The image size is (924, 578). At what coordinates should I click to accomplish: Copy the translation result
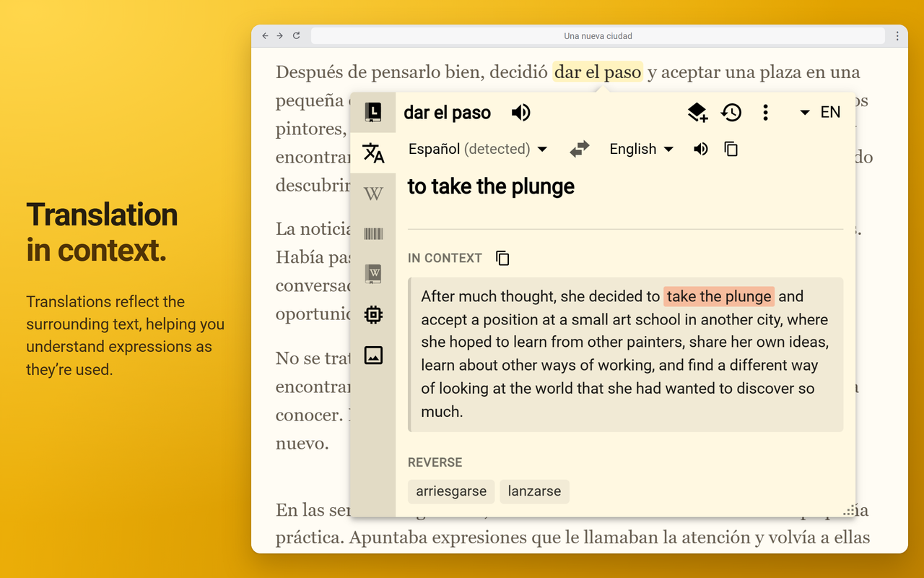click(x=731, y=149)
